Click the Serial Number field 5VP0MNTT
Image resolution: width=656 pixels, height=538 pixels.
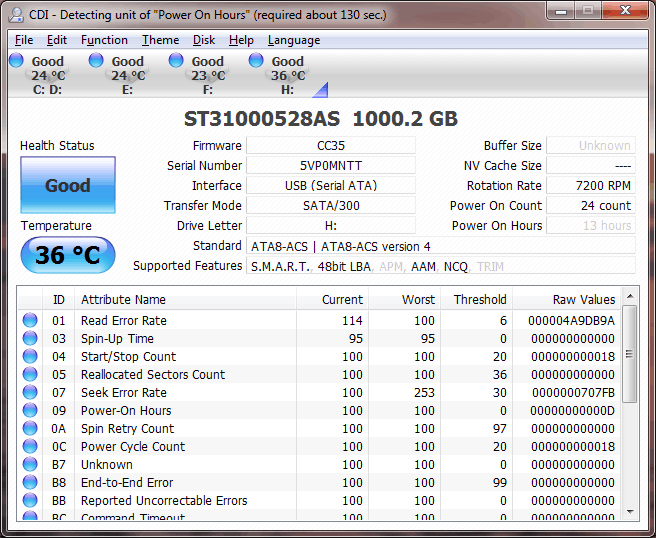coord(331,165)
